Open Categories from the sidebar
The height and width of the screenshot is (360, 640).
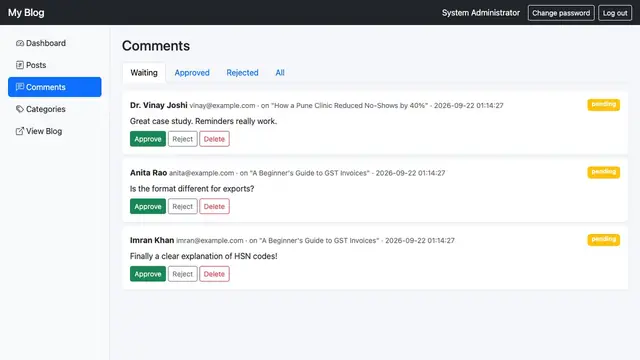55,109
